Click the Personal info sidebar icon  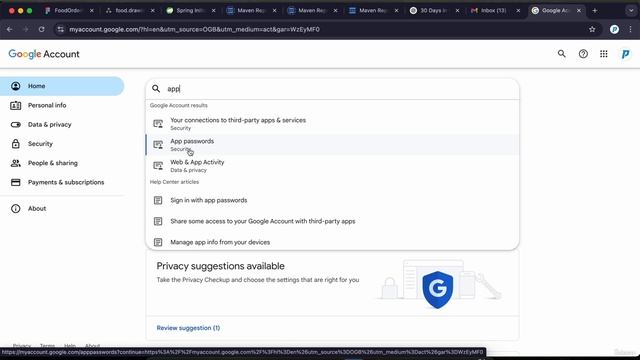click(16, 105)
